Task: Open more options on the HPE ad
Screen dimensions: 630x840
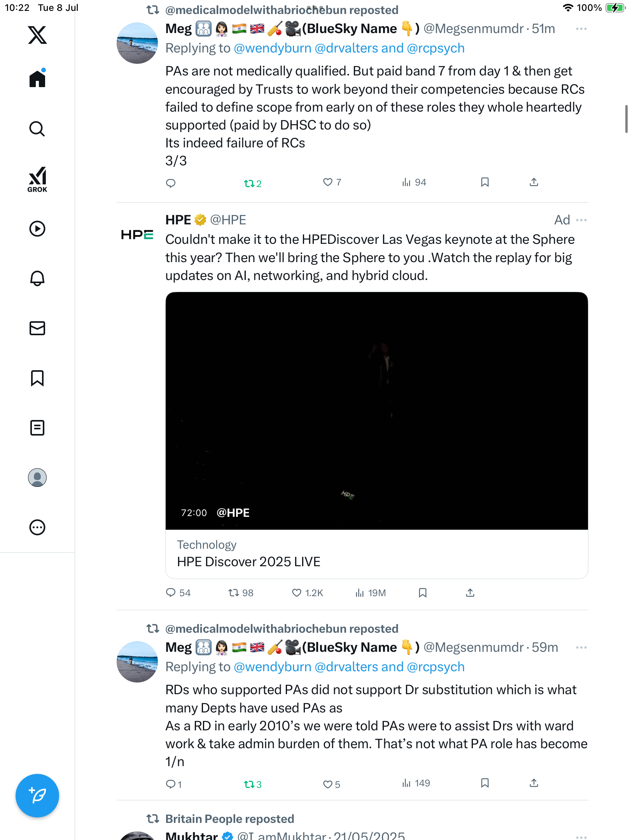Action: click(x=581, y=220)
